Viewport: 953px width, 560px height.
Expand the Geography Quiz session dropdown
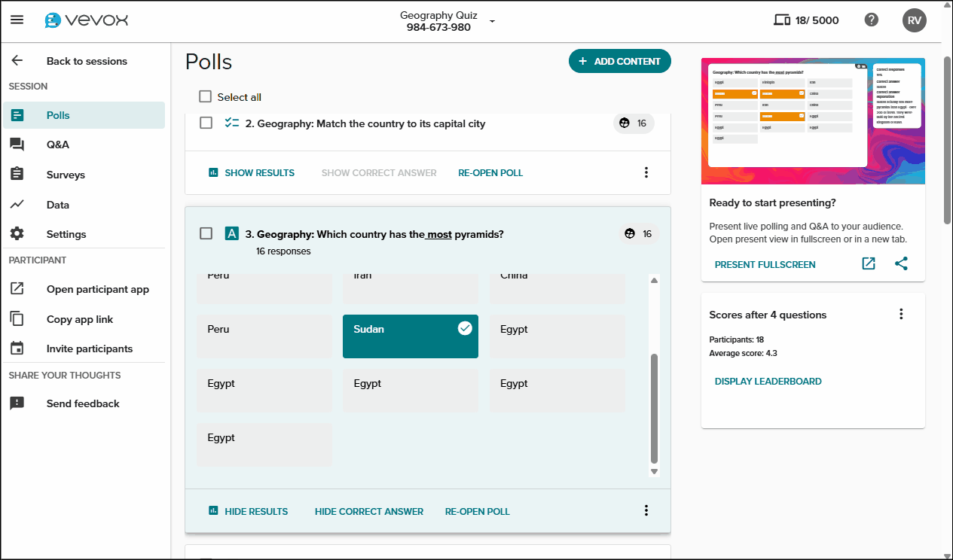pyautogui.click(x=492, y=21)
